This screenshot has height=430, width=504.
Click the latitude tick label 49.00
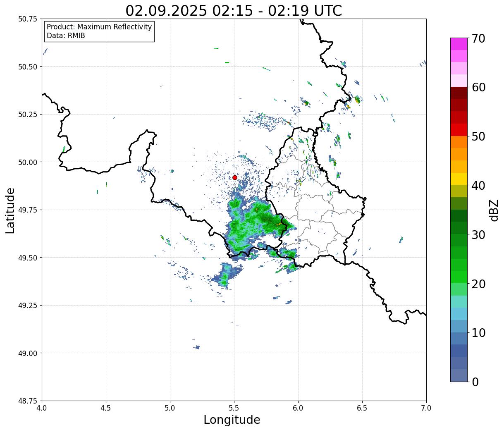(28, 353)
